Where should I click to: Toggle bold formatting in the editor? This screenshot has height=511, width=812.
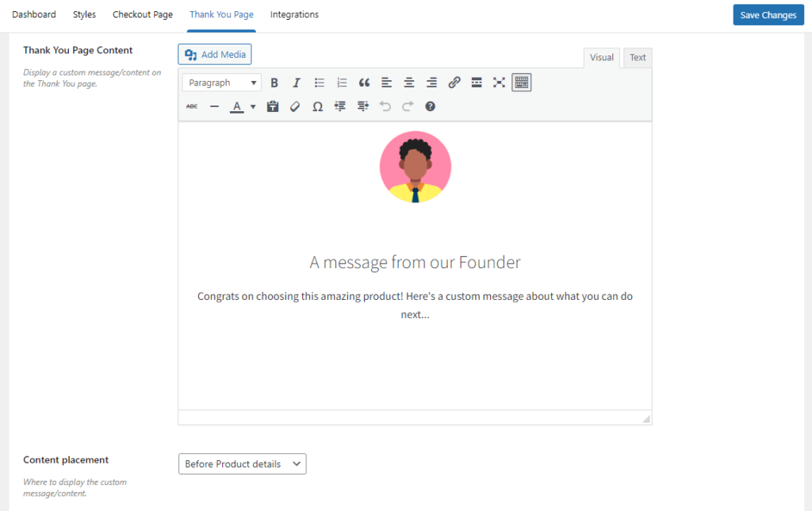point(274,82)
